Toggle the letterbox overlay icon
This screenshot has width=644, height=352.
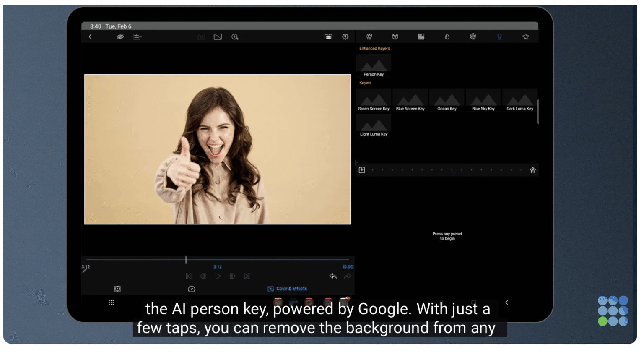[x=218, y=37]
